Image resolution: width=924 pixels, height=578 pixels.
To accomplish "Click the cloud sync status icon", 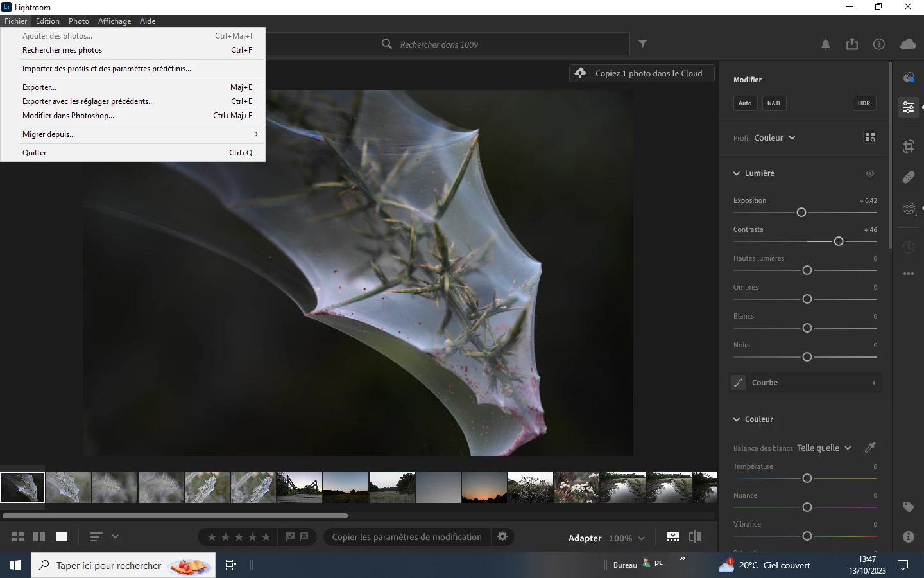I will pyautogui.click(x=908, y=44).
